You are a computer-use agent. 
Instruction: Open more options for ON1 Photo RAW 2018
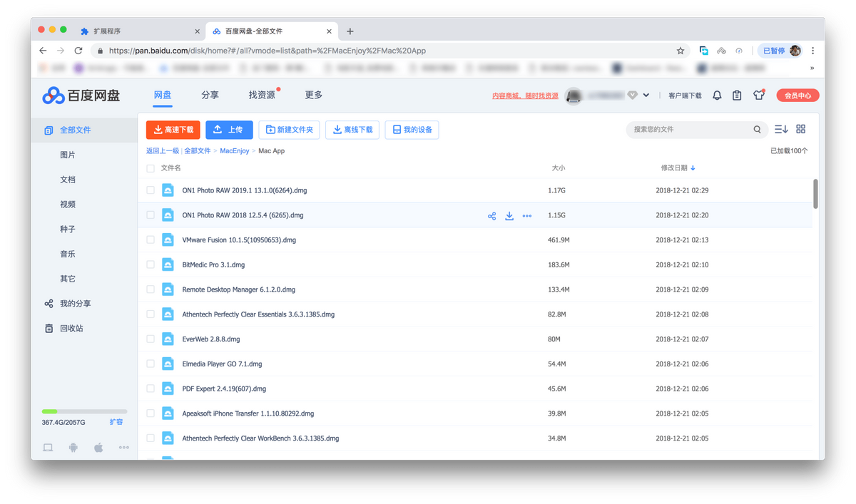527,215
